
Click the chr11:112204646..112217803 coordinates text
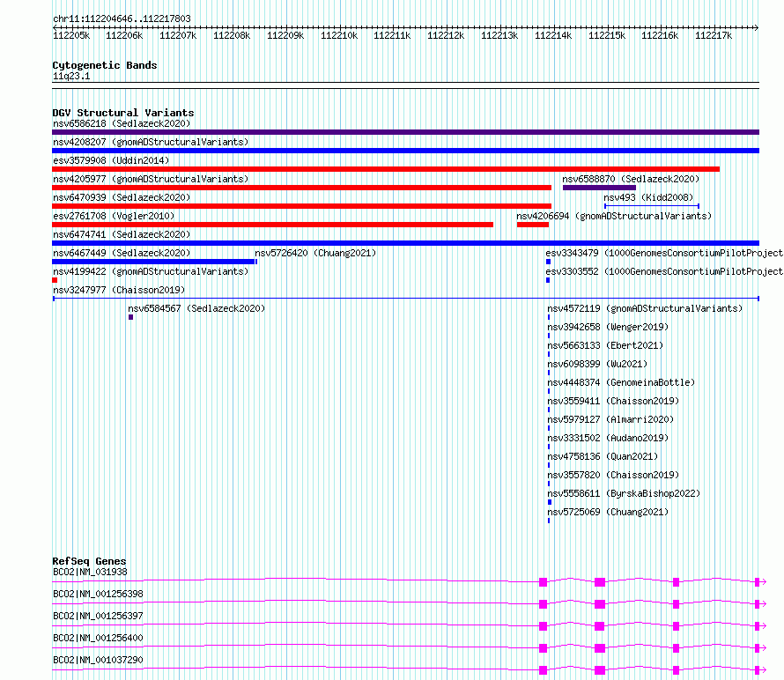(122, 19)
